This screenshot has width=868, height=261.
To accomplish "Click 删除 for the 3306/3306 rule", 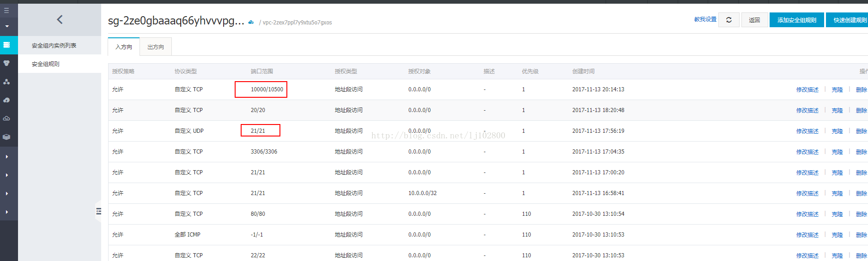I will 862,152.
